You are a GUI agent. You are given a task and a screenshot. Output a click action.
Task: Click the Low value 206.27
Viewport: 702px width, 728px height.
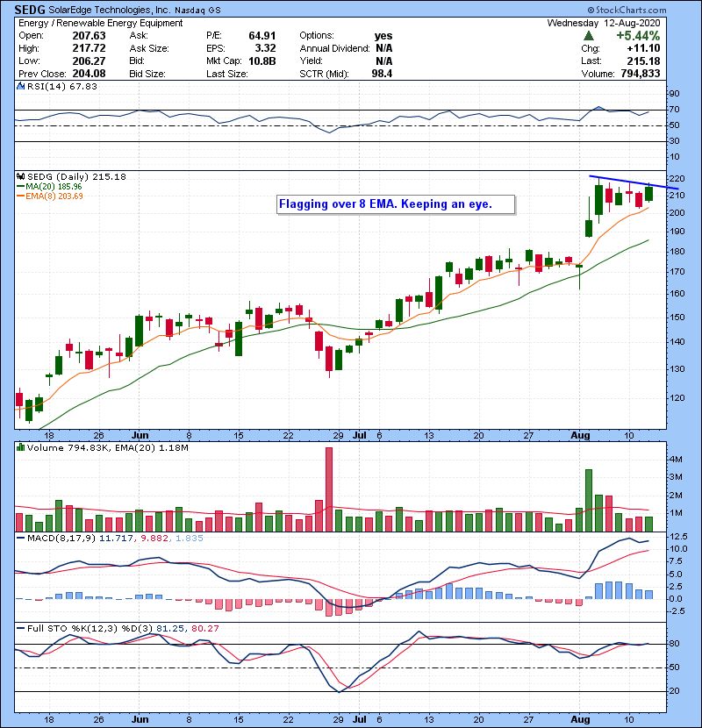tap(89, 61)
